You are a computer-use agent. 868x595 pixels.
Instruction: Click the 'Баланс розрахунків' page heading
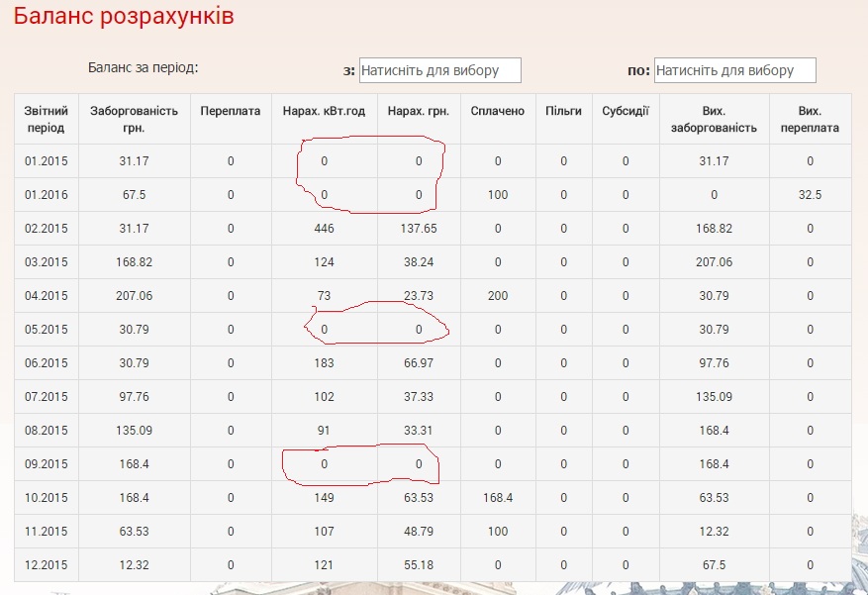point(124,17)
